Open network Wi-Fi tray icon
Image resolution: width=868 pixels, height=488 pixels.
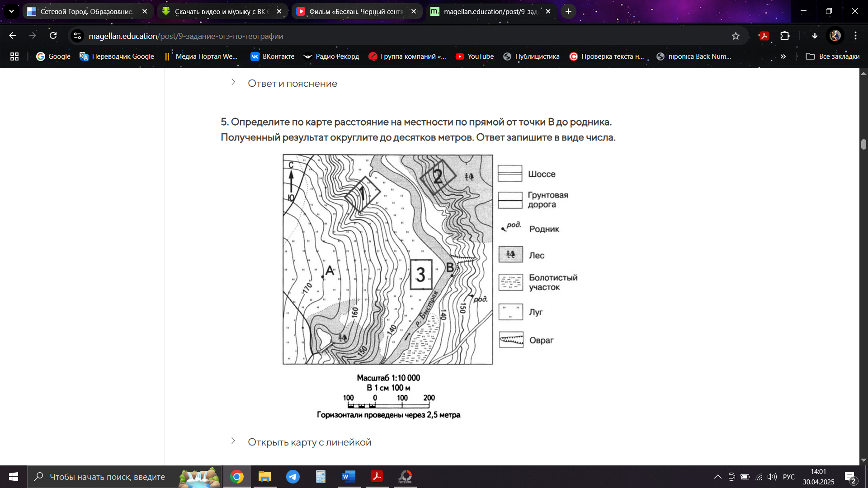point(759,477)
